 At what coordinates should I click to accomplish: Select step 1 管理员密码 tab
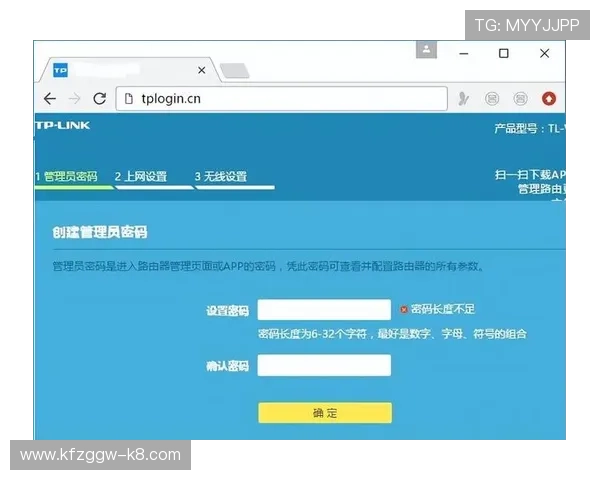pos(67,177)
